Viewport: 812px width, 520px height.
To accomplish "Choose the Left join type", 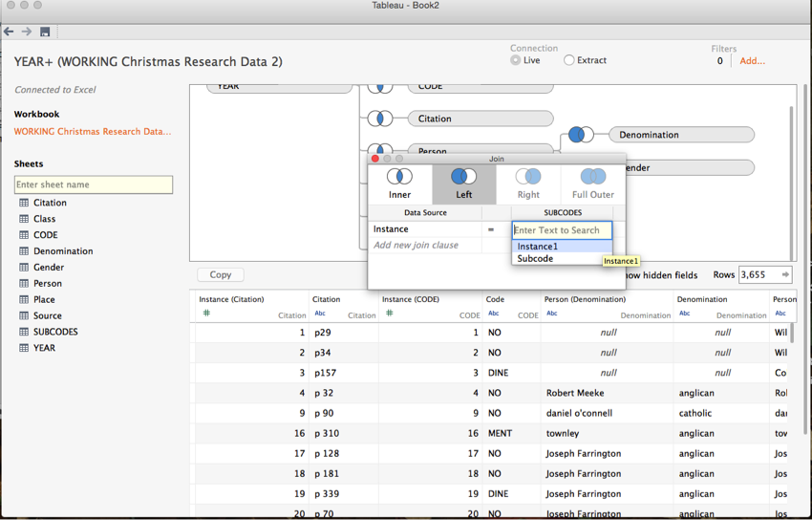I will click(464, 184).
